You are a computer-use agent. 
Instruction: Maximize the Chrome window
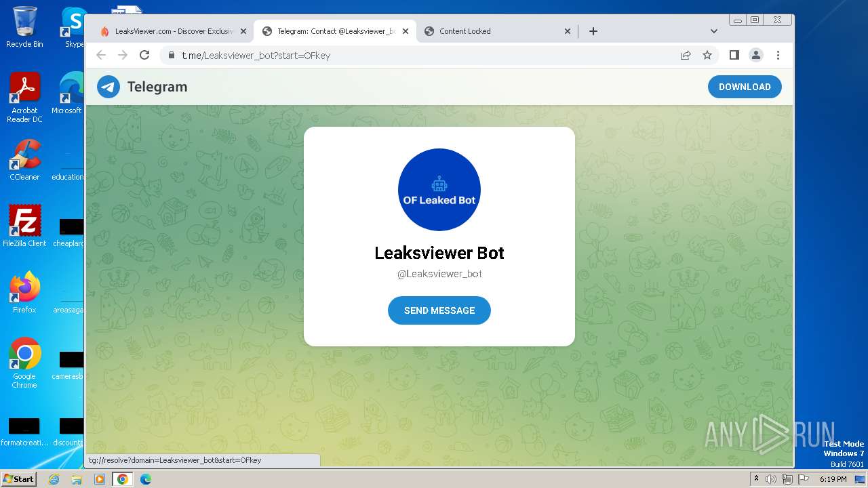pyautogui.click(x=755, y=20)
